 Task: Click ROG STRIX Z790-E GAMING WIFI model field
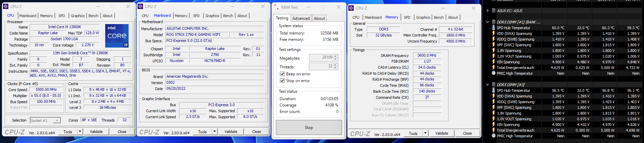click(x=197, y=34)
